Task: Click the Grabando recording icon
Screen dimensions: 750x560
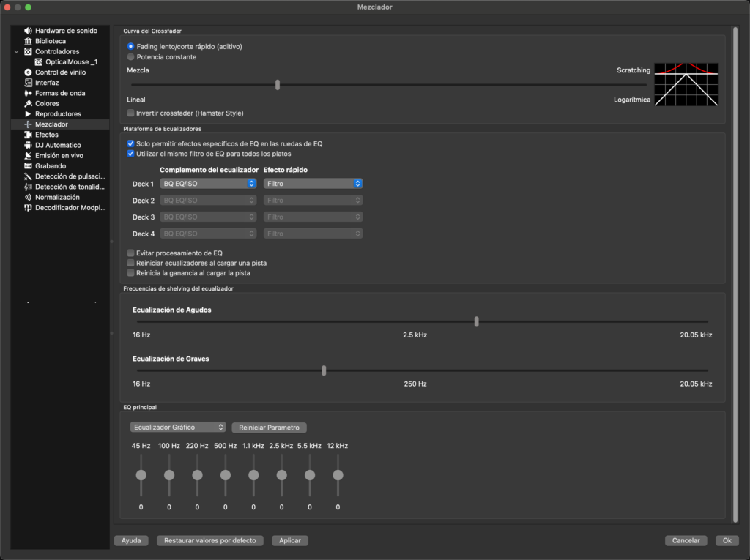Action: [x=29, y=166]
